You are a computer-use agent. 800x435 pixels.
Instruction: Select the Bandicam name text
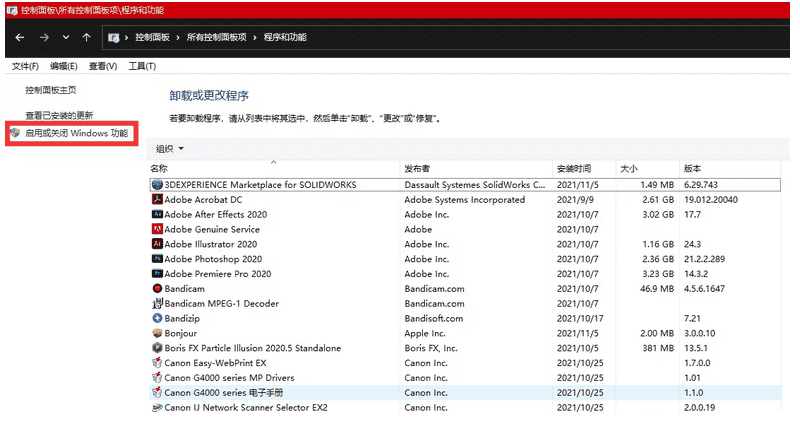point(185,289)
